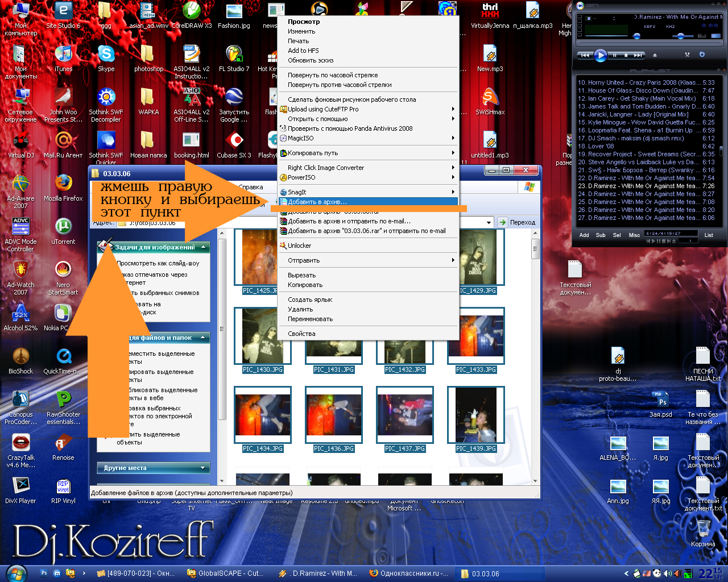This screenshot has height=582, width=728.
Task: Collapse the Задачи для изображений panel
Action: coord(203,247)
